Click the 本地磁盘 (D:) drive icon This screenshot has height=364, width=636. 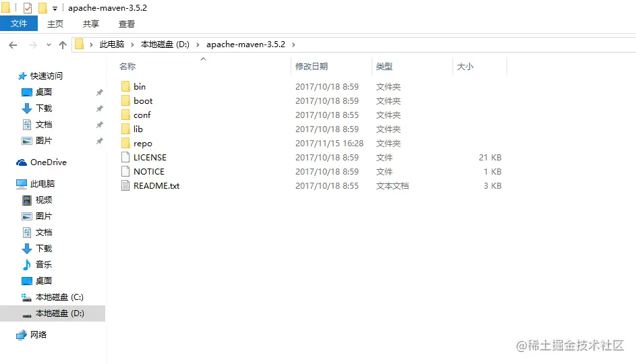(27, 315)
